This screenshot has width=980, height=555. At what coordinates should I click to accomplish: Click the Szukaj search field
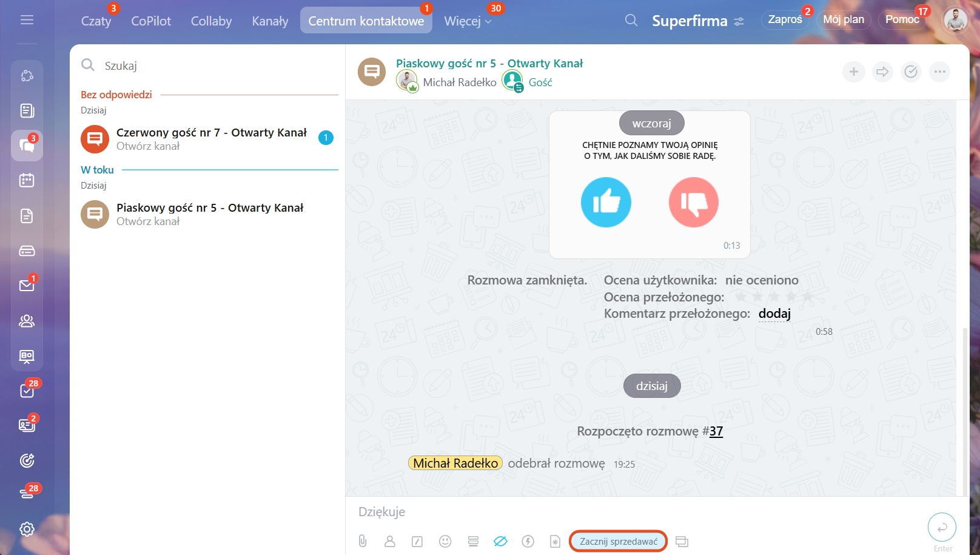(209, 66)
